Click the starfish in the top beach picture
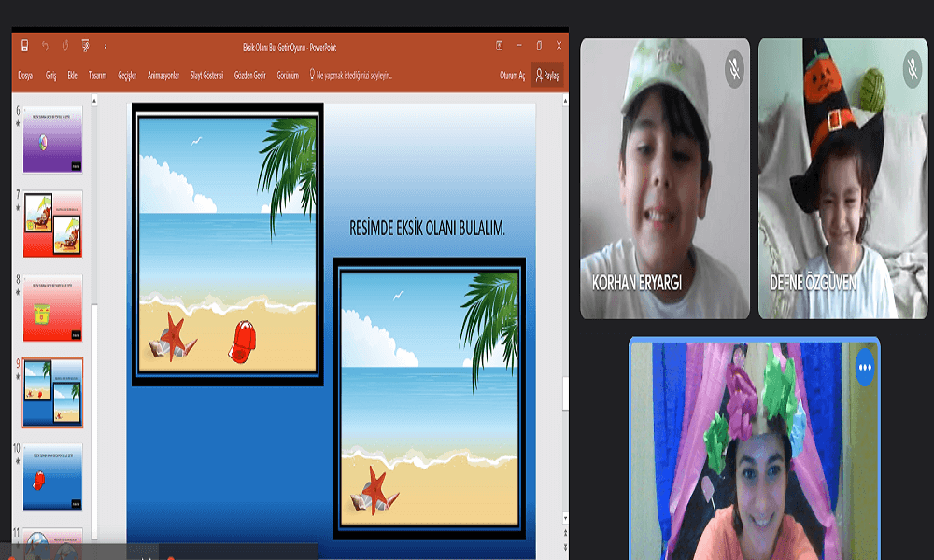The height and width of the screenshot is (560, 934). (x=173, y=337)
